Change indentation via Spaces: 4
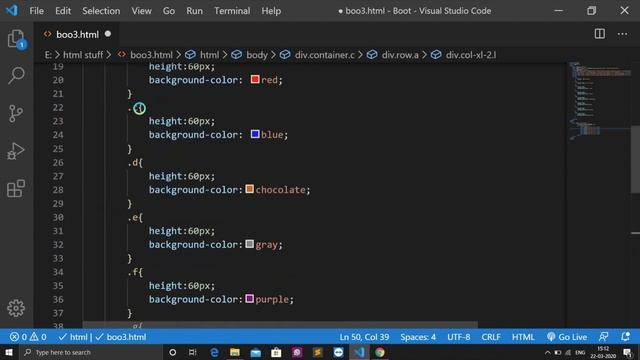 418,337
